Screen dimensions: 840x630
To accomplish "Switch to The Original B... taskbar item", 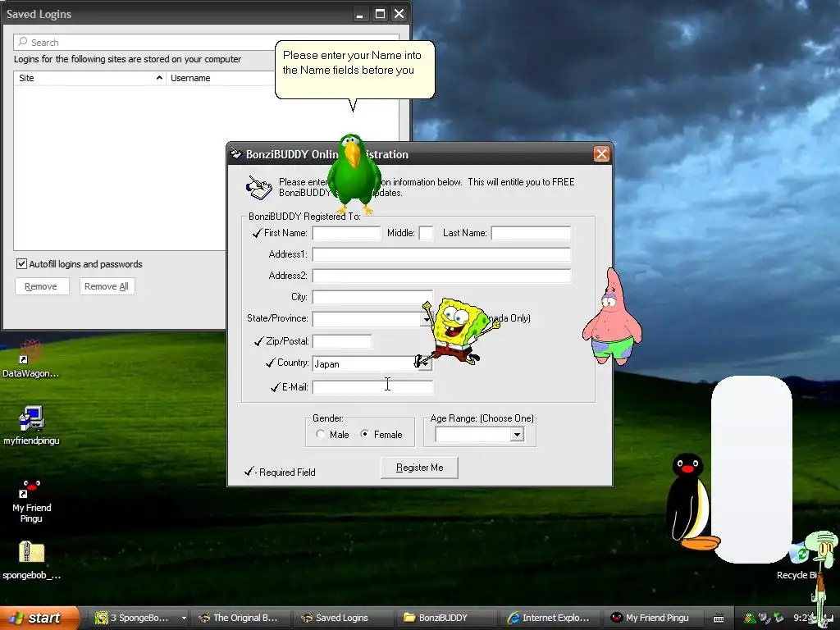I will (239, 618).
